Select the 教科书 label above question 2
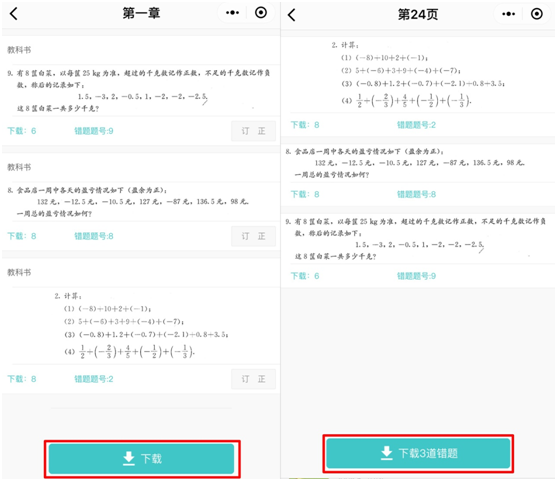The width and height of the screenshot is (557, 481). click(x=19, y=272)
